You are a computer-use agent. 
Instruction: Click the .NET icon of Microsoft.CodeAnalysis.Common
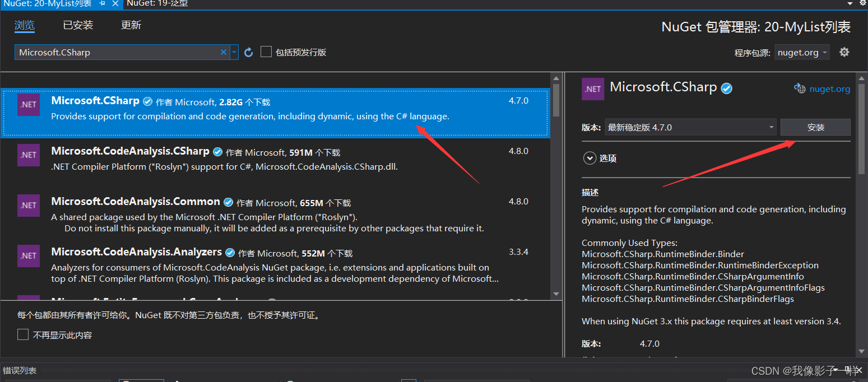coord(29,206)
